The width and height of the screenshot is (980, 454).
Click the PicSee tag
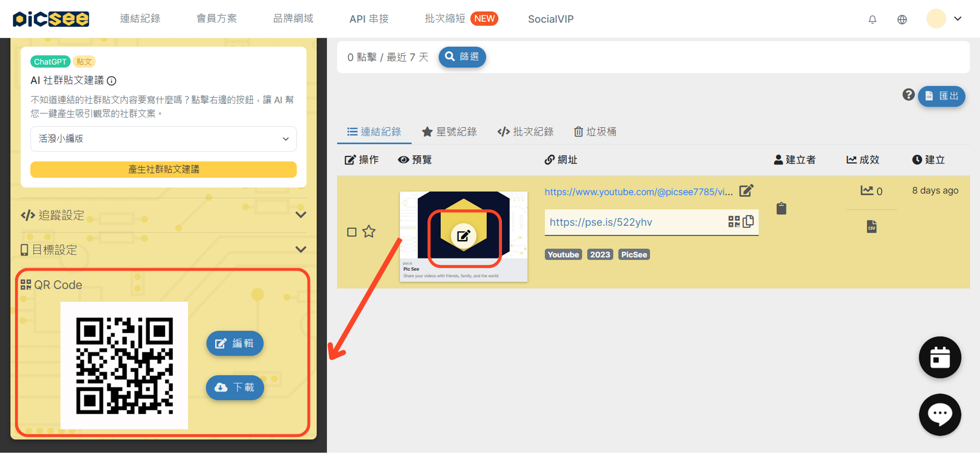point(634,255)
